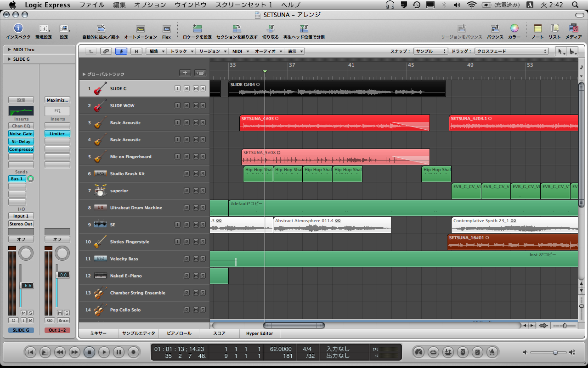Viewport: 588px width, 368px height.
Task: Click the Bnce bounce button
Action: (x=63, y=320)
